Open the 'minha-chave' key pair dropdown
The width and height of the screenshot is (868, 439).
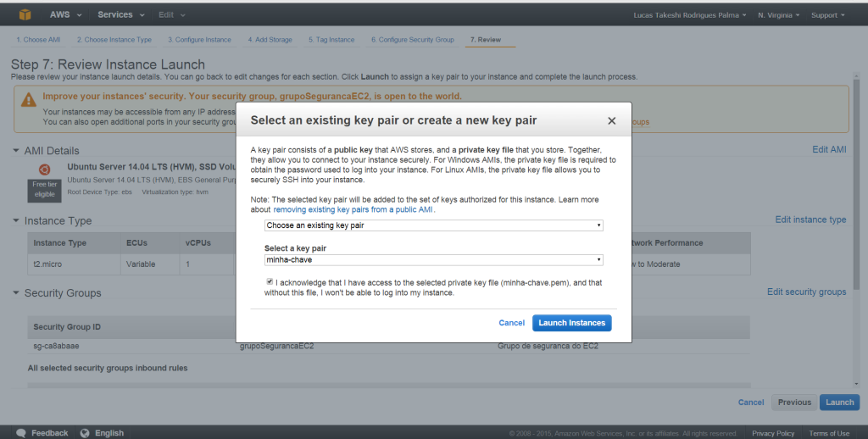point(433,259)
